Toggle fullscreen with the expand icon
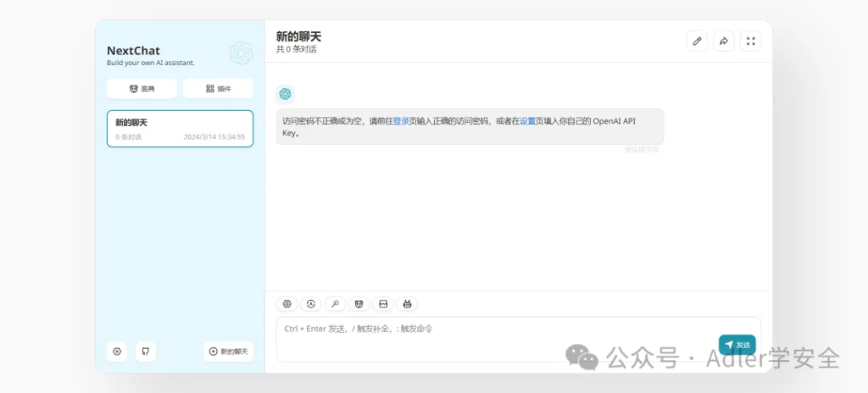Screen dimensions: 868x393 point(751,41)
